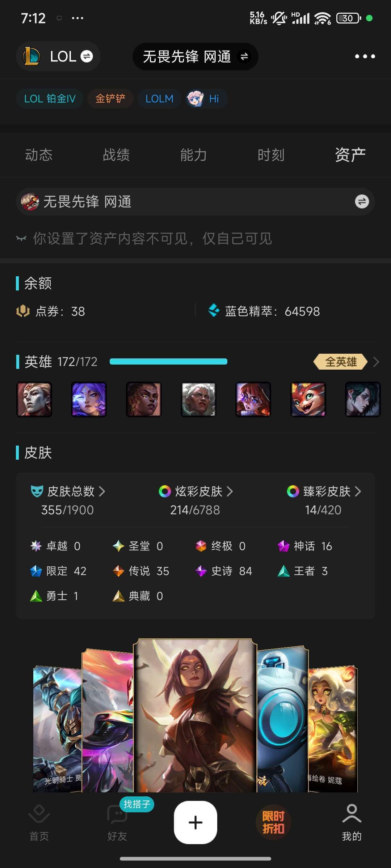Image resolution: width=391 pixels, height=868 pixels.
Task: Tap the white plus button
Action: coord(195,822)
